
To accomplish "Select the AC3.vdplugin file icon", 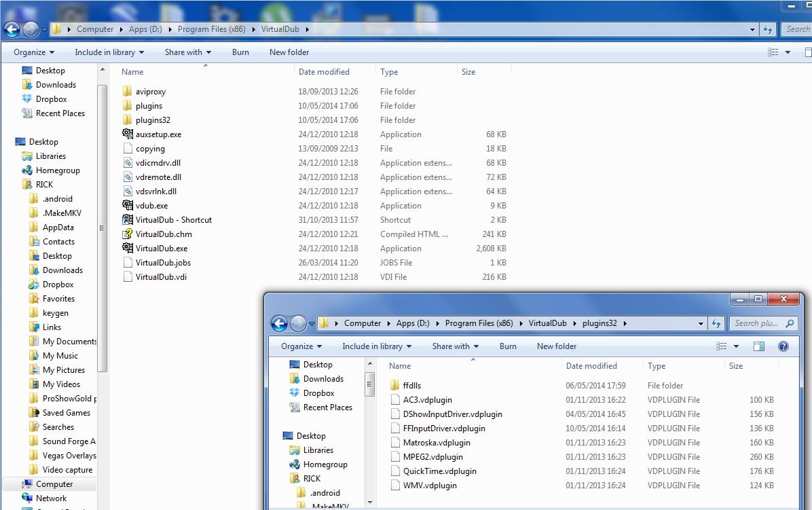I will 395,400.
